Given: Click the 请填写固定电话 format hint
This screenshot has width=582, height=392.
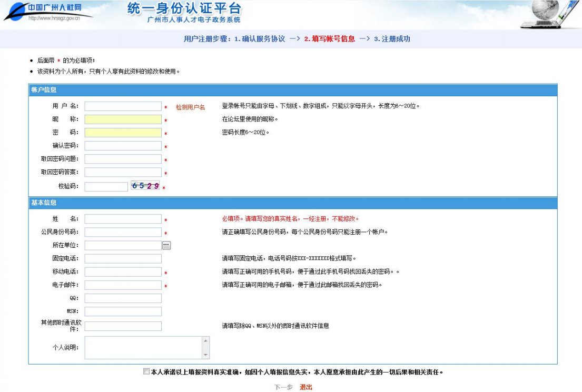Looking at the screenshot, I should (x=289, y=258).
